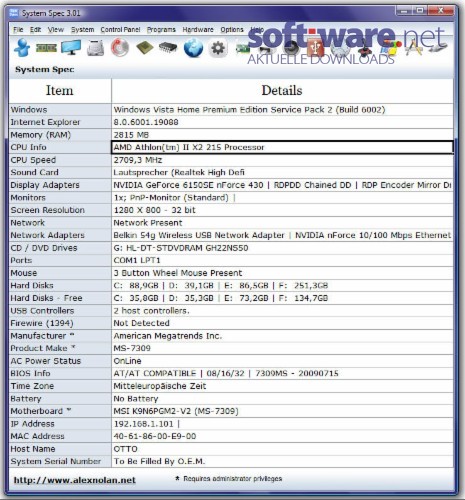Viewport: 465px width, 500px height.
Task: Click the COM1 LPT1 ports value
Action: click(137, 260)
